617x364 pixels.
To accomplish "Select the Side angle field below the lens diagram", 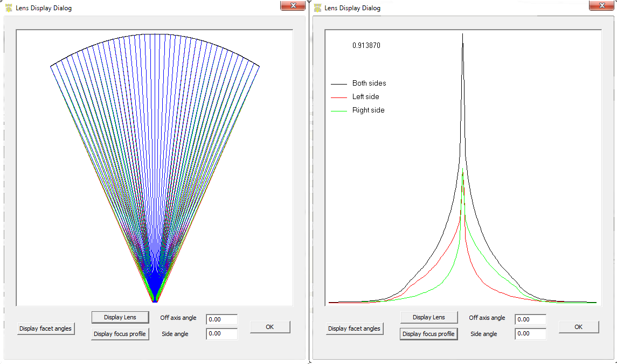I will coord(221,334).
